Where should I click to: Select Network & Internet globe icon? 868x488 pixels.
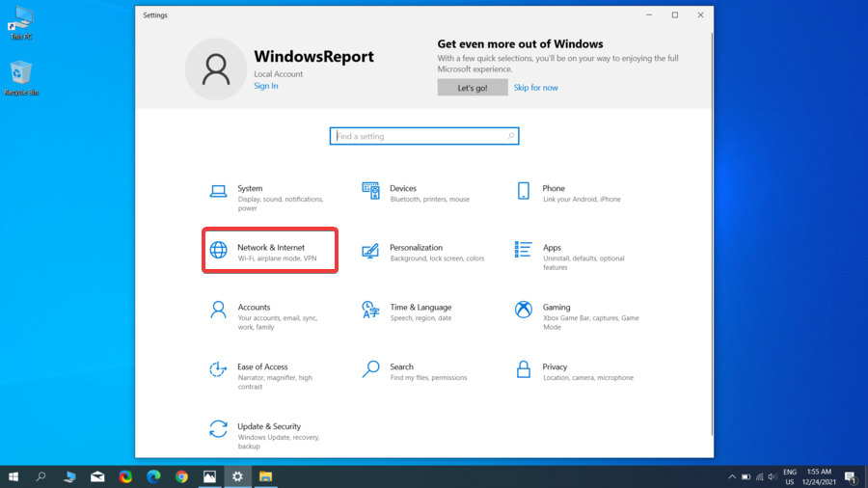[x=219, y=251]
